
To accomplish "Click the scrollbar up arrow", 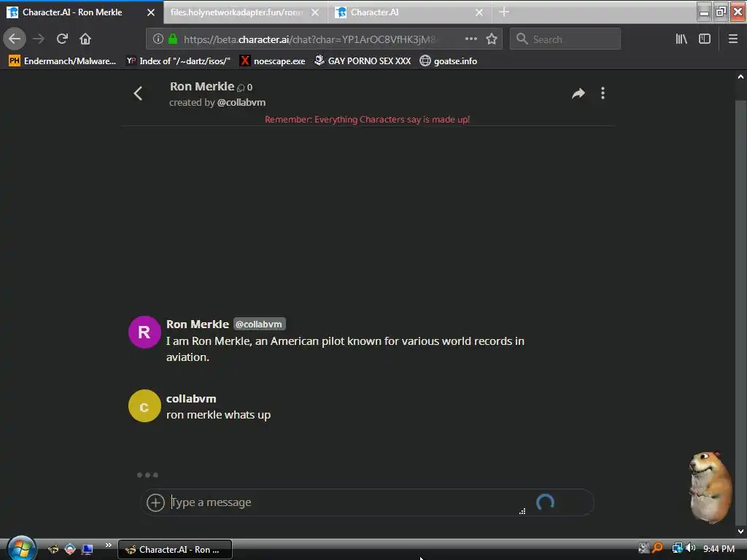I will pyautogui.click(x=740, y=77).
